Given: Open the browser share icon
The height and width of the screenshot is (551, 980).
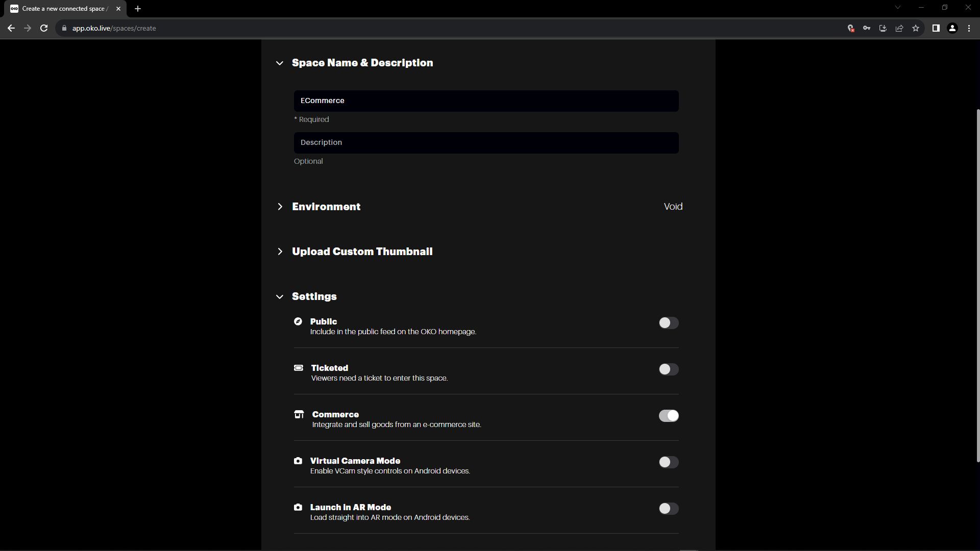Looking at the screenshot, I should pos(899,29).
